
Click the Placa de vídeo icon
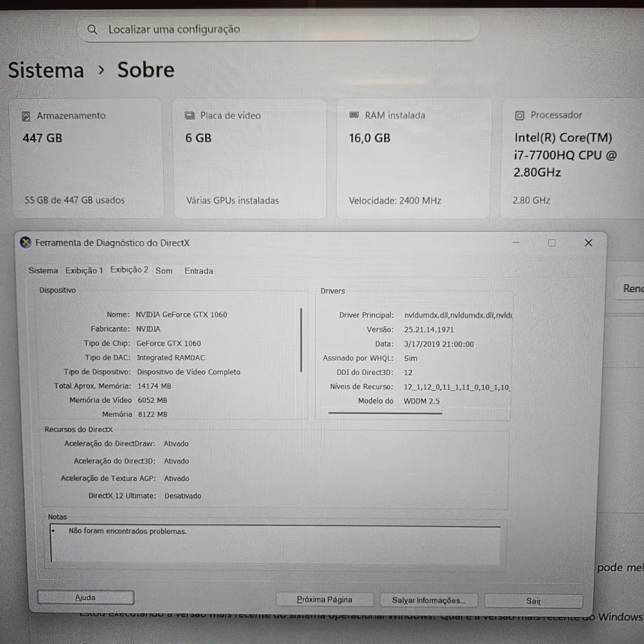click(190, 116)
